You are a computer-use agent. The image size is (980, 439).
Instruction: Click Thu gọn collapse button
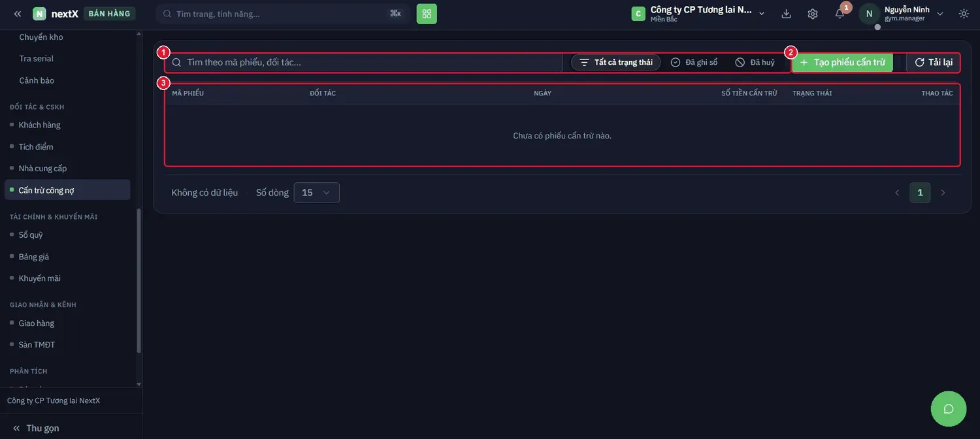pyautogui.click(x=36, y=429)
